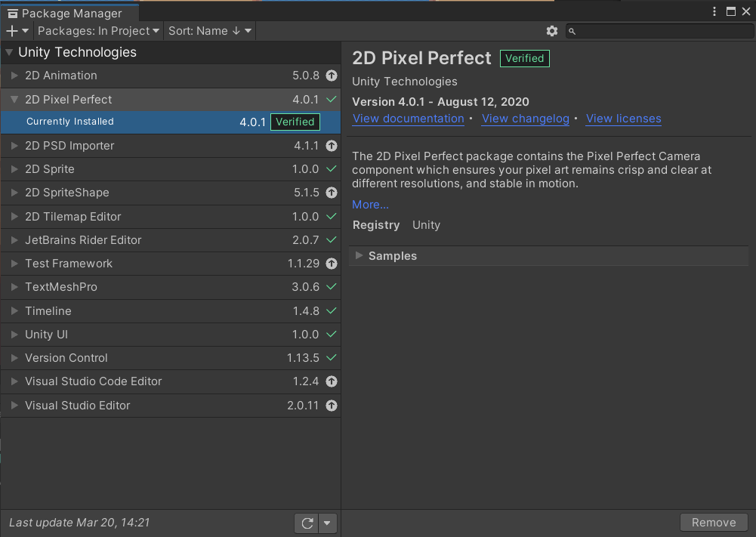The image size is (756, 537).
Task: Click the checkmark for JetBrains Rider Editor
Action: [332, 239]
